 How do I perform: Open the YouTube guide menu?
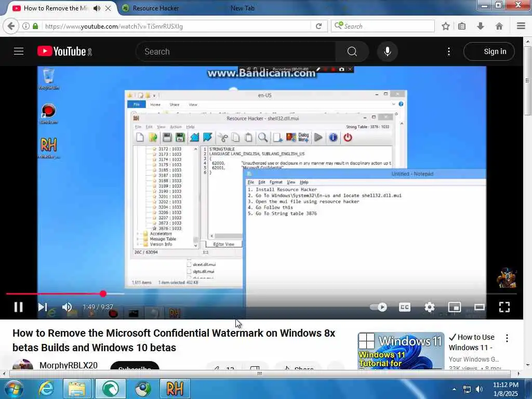(19, 51)
